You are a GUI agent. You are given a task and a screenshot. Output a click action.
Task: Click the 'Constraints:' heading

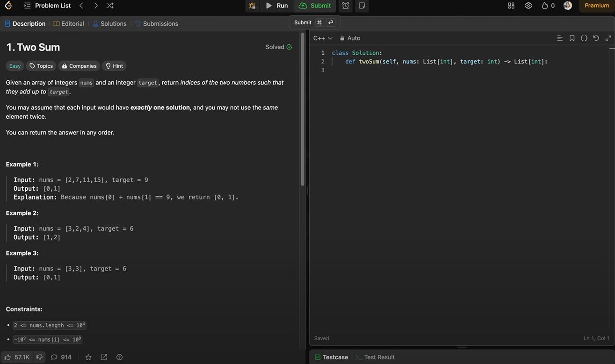[x=24, y=309]
